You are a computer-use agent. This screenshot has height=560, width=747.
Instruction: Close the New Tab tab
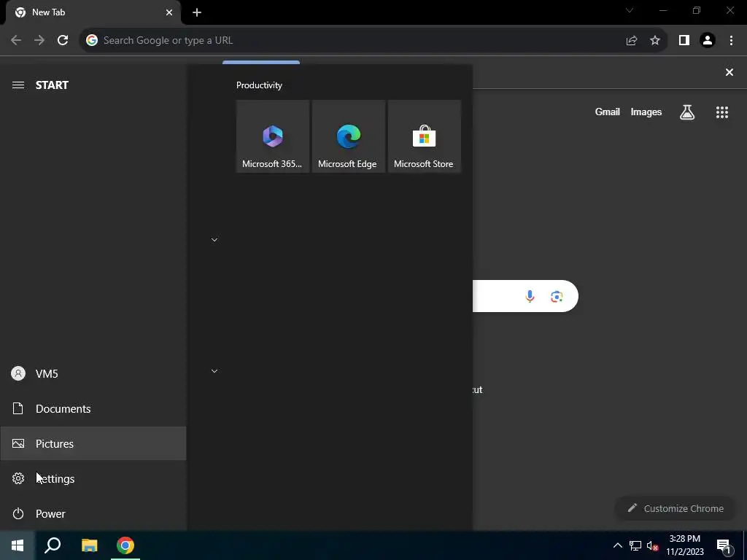[169, 12]
